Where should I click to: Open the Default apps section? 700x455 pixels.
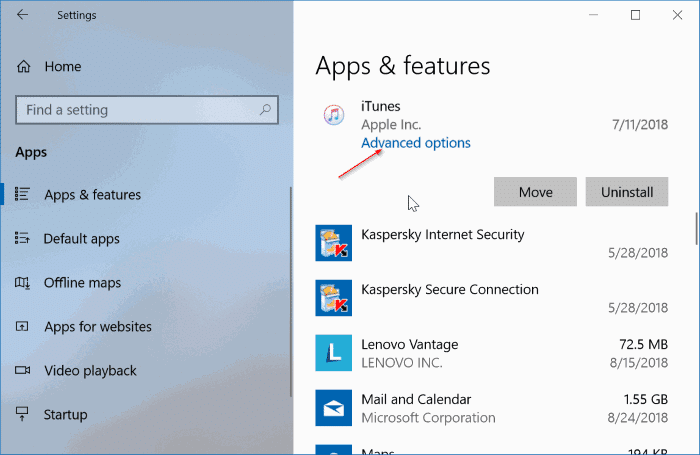(x=82, y=238)
